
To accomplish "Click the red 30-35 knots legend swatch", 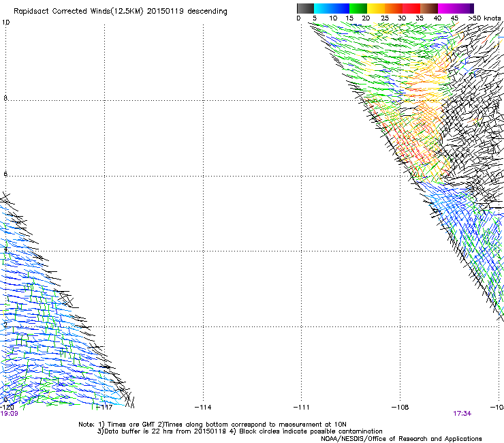I will click(411, 8).
